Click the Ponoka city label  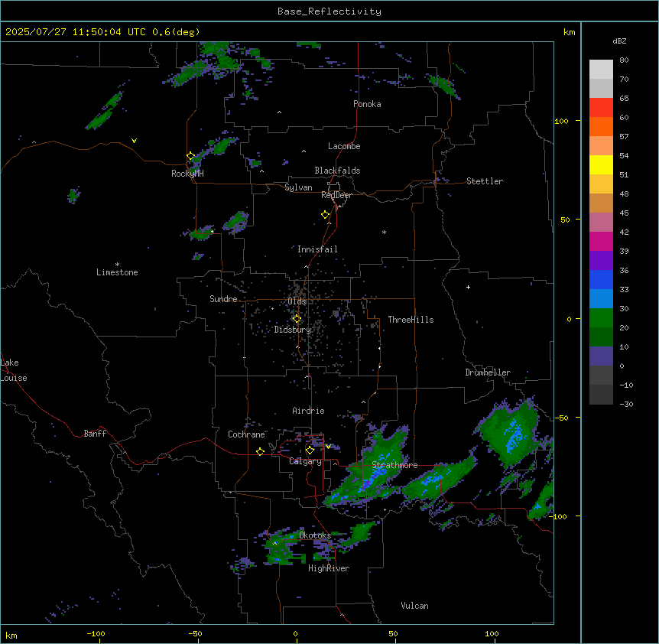[367, 104]
